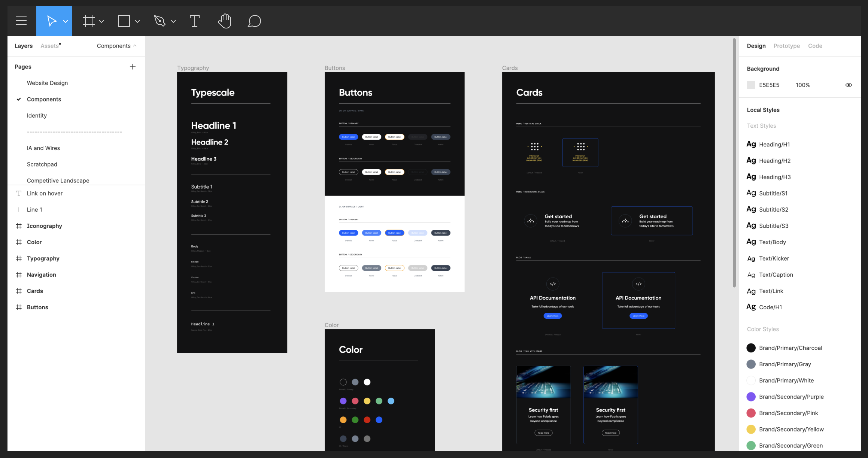
Task: Select the Text tool
Action: coord(194,21)
